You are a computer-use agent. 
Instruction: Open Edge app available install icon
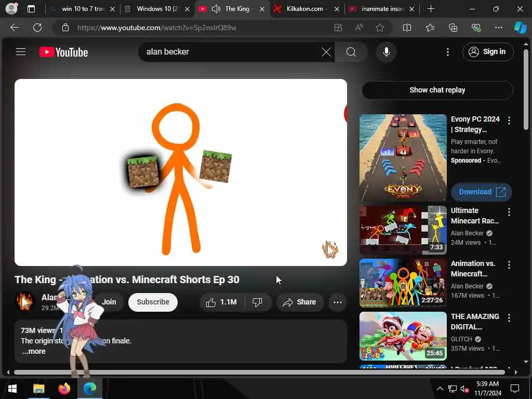click(338, 28)
